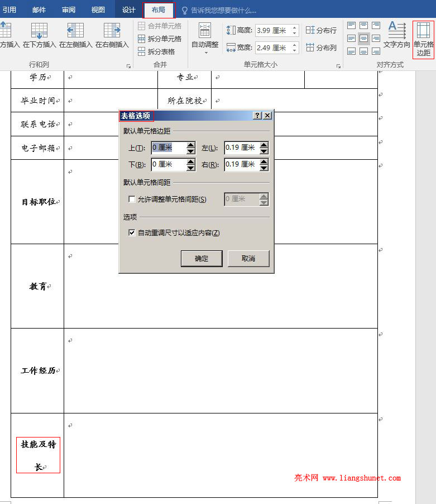
Task: Click the Insert Right icon
Action: click(112, 31)
